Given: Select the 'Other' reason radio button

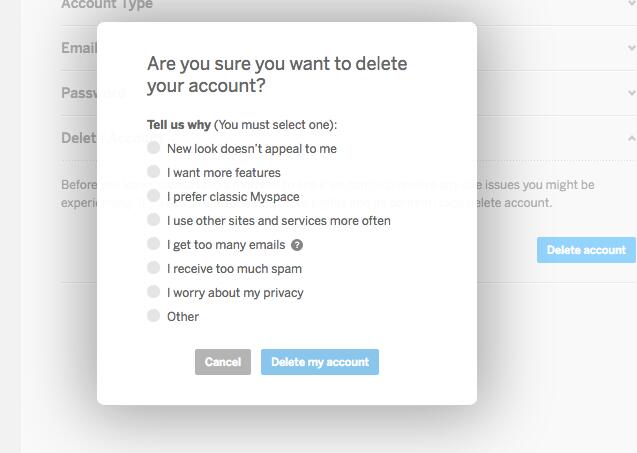Looking at the screenshot, I should tap(154, 315).
